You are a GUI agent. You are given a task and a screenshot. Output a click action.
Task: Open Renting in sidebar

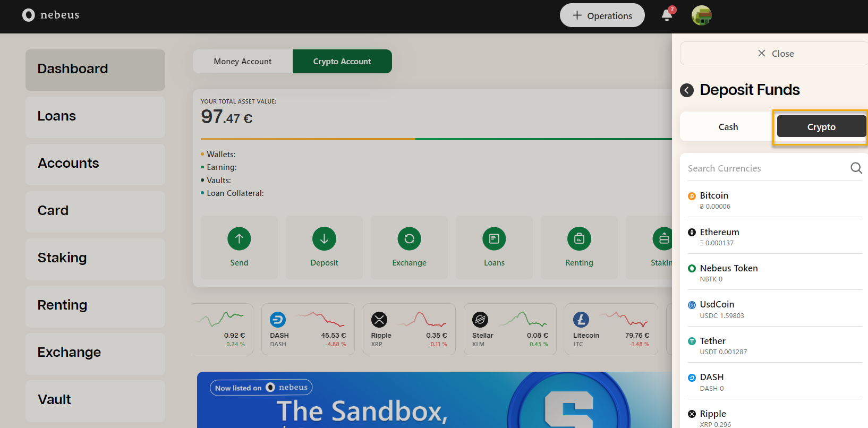coord(95,306)
